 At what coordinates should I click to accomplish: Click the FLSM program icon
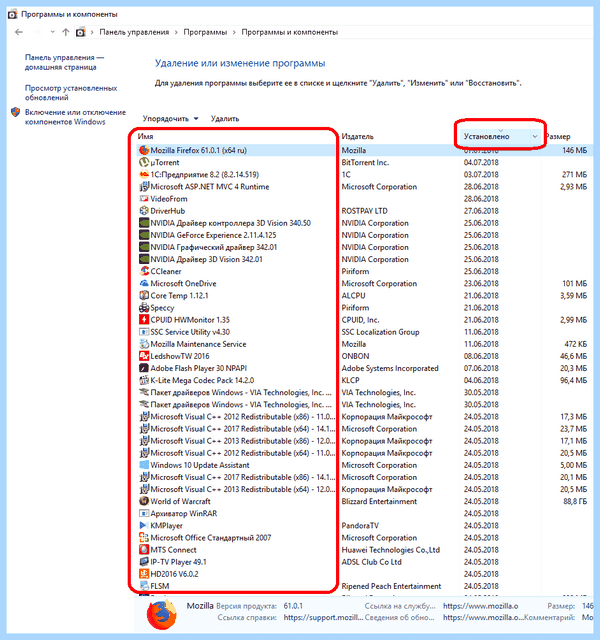(144, 586)
